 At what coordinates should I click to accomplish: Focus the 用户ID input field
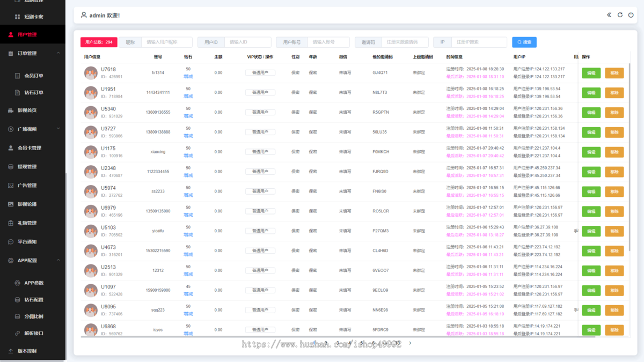pos(247,42)
